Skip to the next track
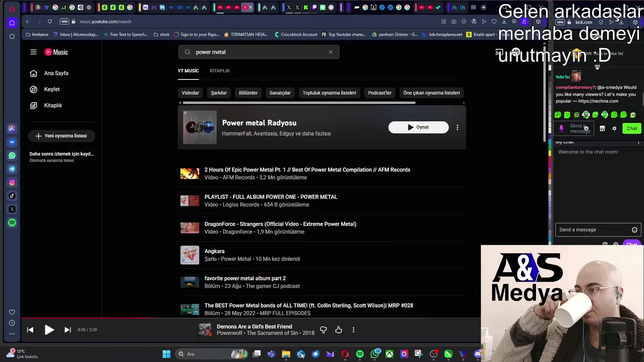 (67, 330)
